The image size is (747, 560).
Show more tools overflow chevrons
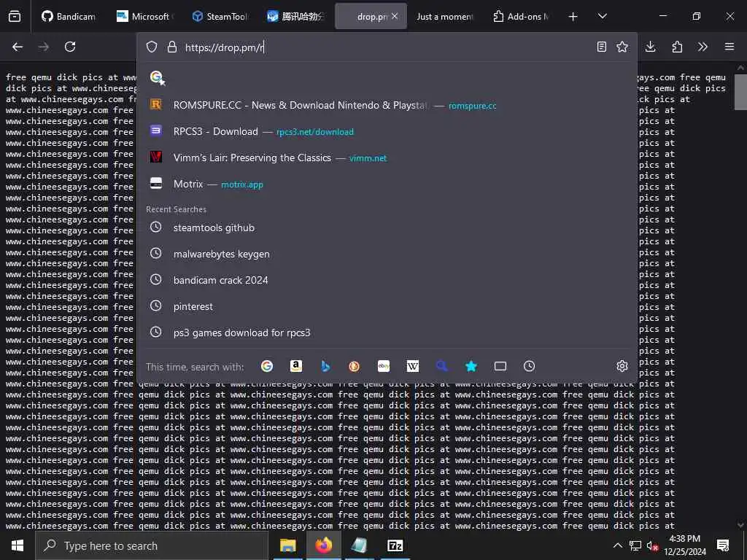[703, 47]
